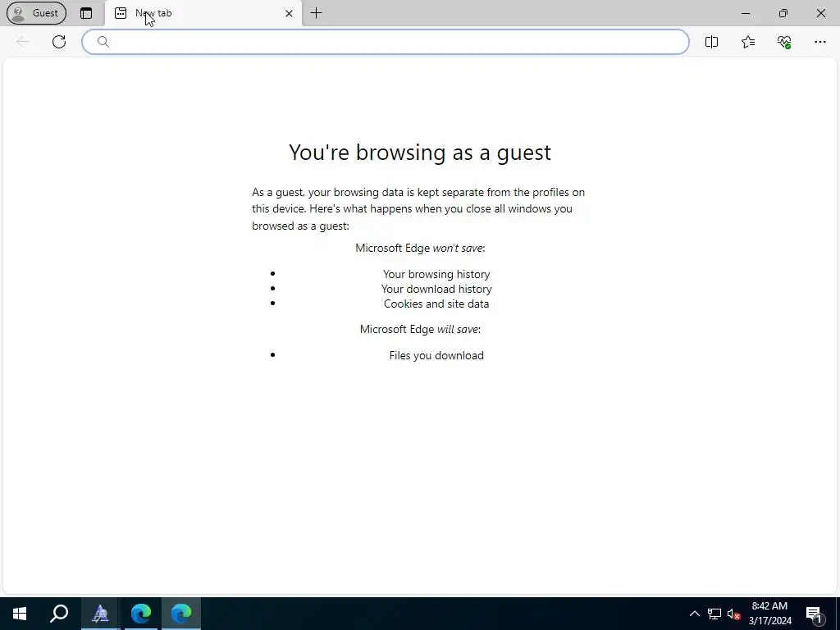Click the "Microsoft Edge won't save:" text
Viewport: 840px width, 630px height.
click(x=420, y=248)
